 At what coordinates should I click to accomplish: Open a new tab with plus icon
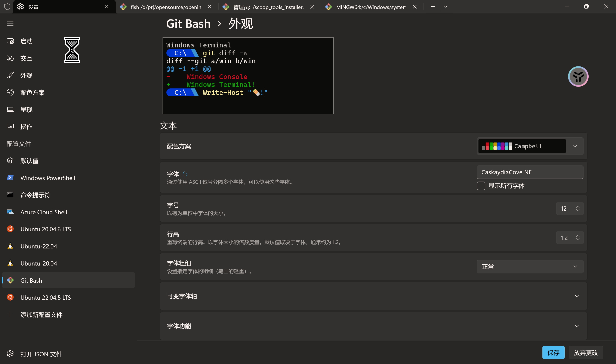(x=433, y=7)
